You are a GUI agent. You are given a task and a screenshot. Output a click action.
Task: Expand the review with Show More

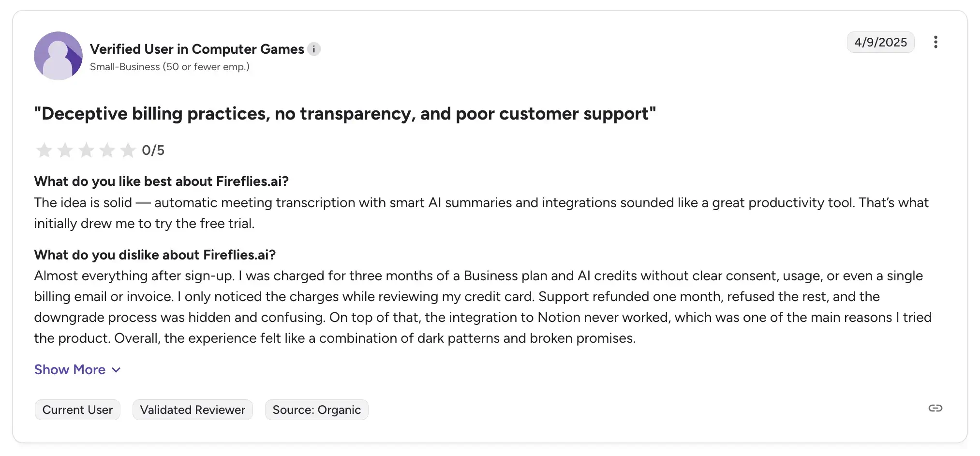70,369
